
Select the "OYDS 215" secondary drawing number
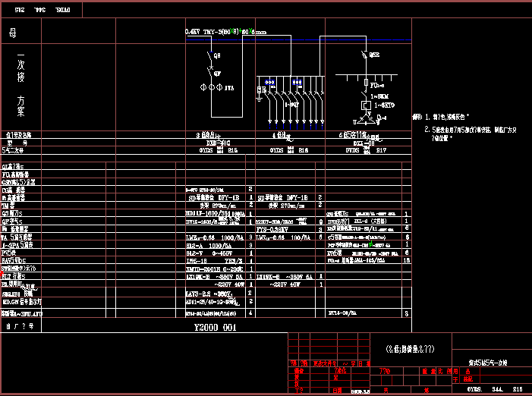pos(219,150)
